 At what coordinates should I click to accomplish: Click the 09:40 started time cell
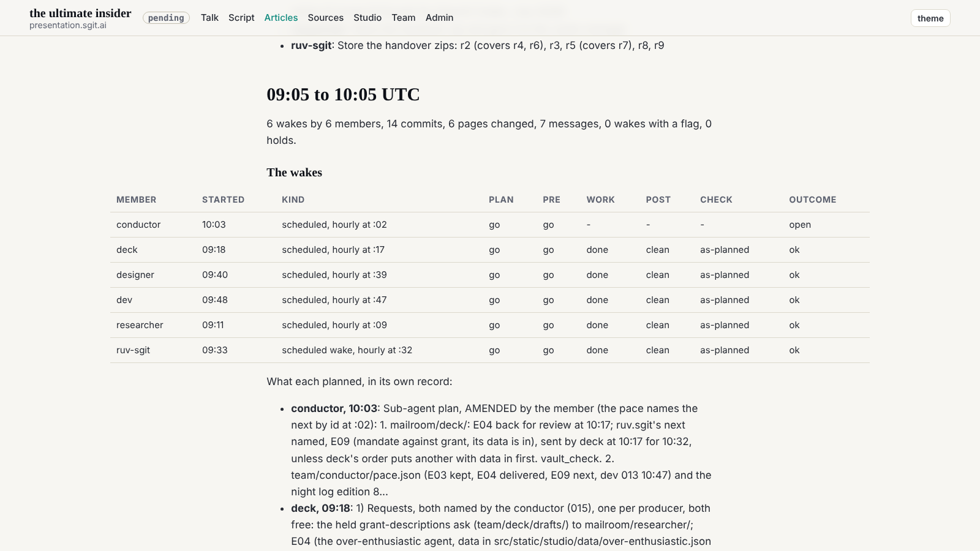pos(215,275)
